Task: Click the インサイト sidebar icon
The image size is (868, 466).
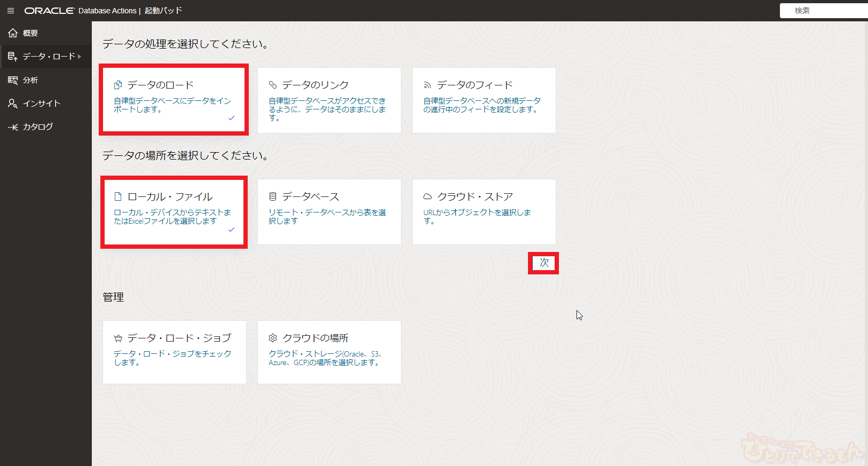Action: [13, 104]
